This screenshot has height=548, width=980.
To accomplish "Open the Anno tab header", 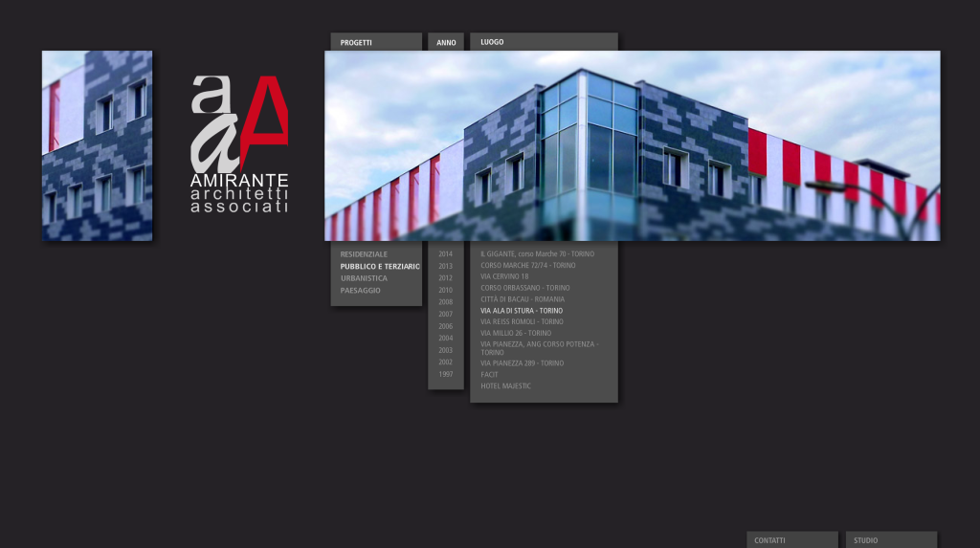I will point(446,42).
